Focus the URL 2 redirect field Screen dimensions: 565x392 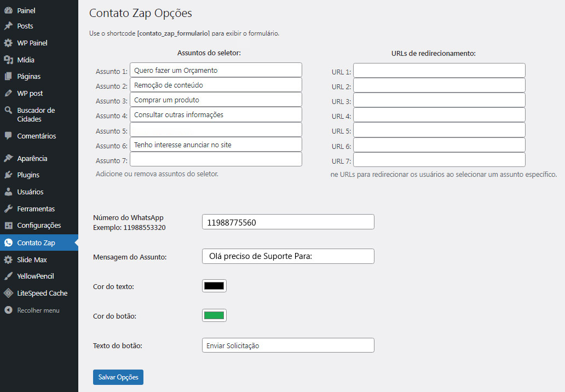pos(439,85)
